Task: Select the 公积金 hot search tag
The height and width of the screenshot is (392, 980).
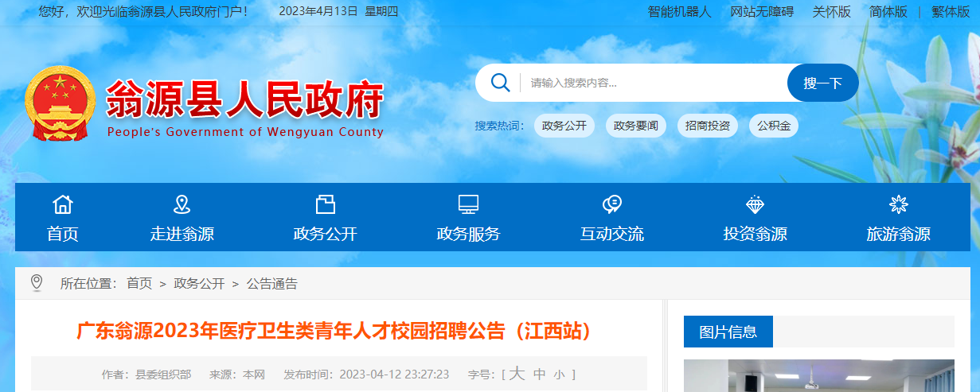Action: (774, 126)
